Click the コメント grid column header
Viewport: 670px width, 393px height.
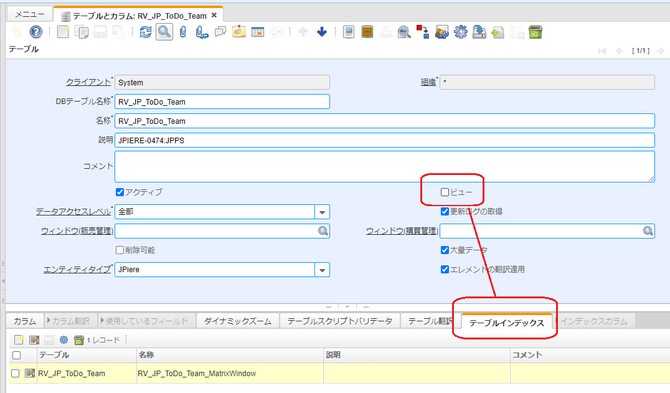tap(590, 355)
